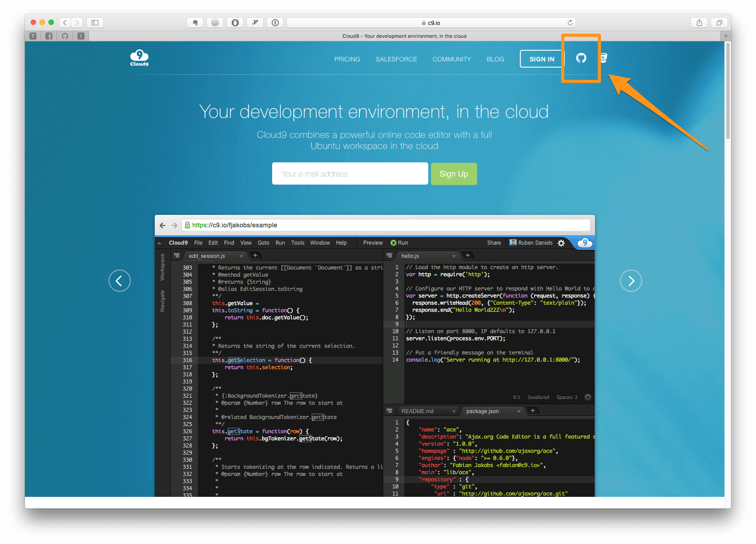Viewport: 756px width, 544px height.
Task: Open the Ruben Daniels user menu
Action: pos(531,243)
